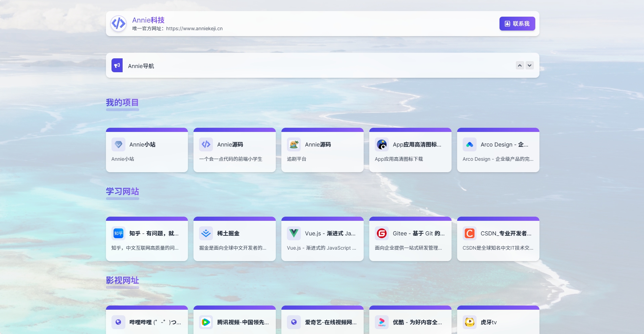
Task: Click the Arco Design - 企业级产品 description text
Action: coord(498,159)
